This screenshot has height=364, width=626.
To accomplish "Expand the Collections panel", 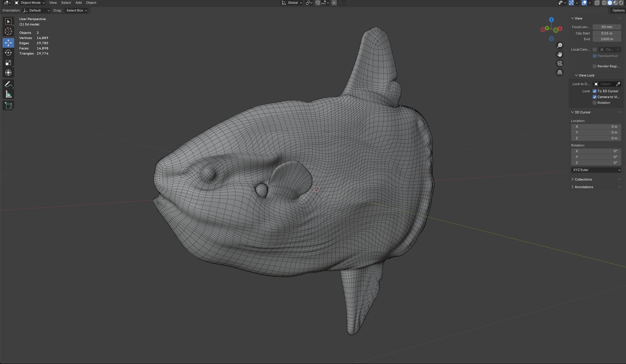I will coord(583,179).
